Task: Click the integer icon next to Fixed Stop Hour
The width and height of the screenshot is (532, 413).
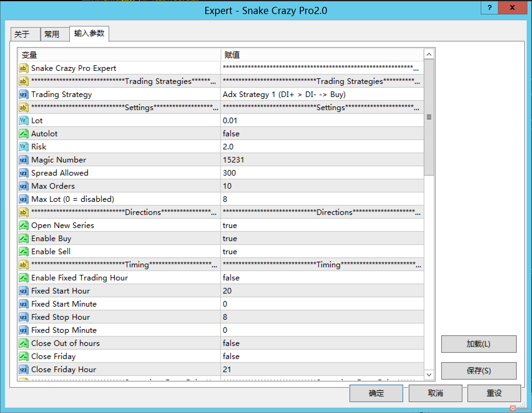Action: [x=24, y=317]
